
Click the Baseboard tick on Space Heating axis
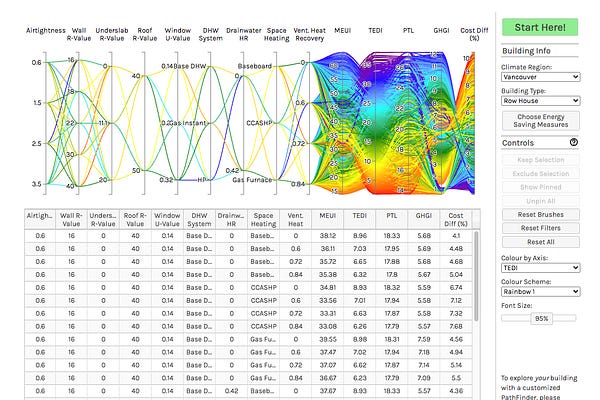tap(255, 66)
